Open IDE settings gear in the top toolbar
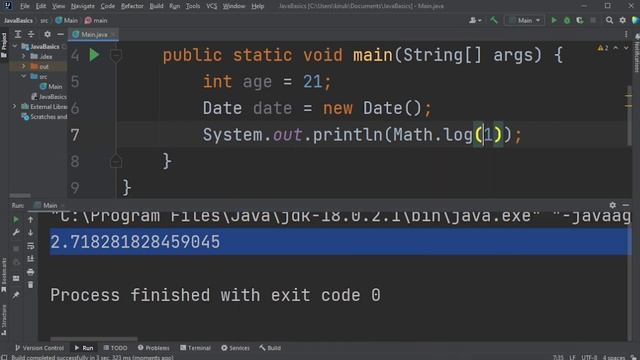This screenshot has width=640, height=360. click(622, 20)
